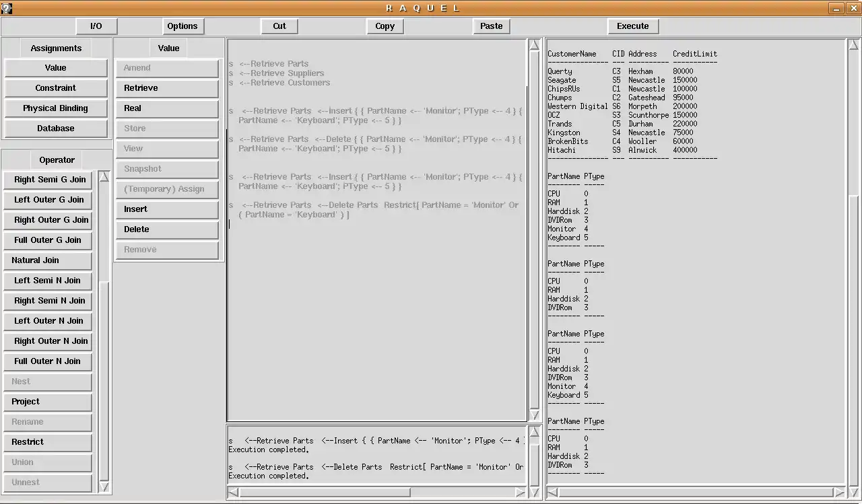This screenshot has height=504, width=862.
Task: Insert the Natural Join operator
Action: pos(48,260)
